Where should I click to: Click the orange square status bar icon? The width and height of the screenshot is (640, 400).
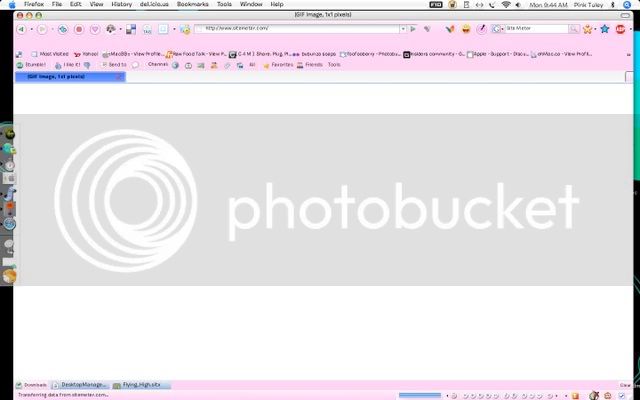coord(575,396)
